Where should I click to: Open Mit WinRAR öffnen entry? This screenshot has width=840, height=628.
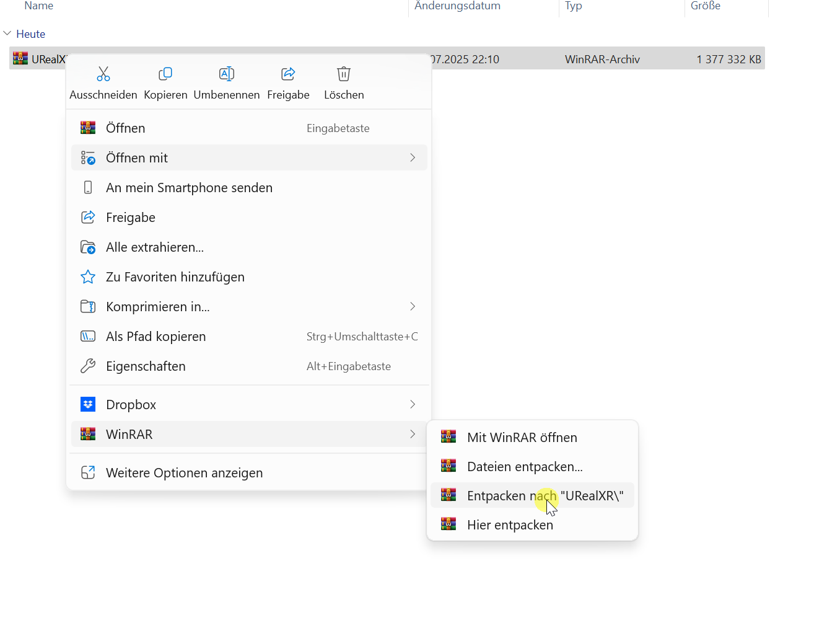522,438
